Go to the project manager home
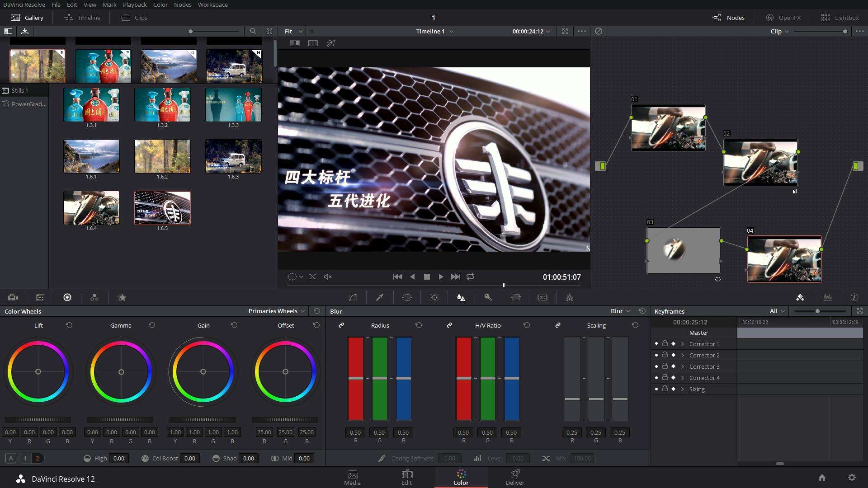 (822, 478)
